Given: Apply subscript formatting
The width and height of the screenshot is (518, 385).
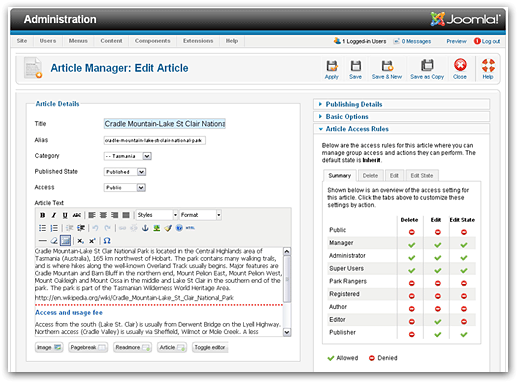Looking at the screenshot, I should 81,241.
